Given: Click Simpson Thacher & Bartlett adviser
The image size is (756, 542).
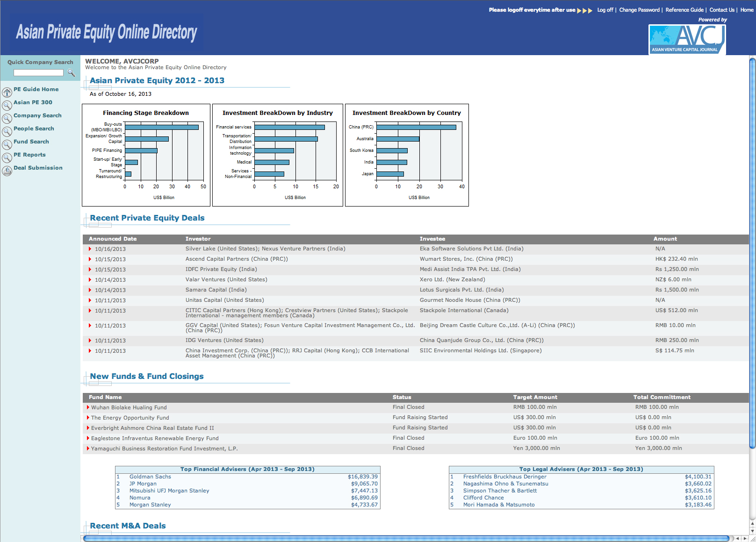Looking at the screenshot, I should tap(500, 491).
